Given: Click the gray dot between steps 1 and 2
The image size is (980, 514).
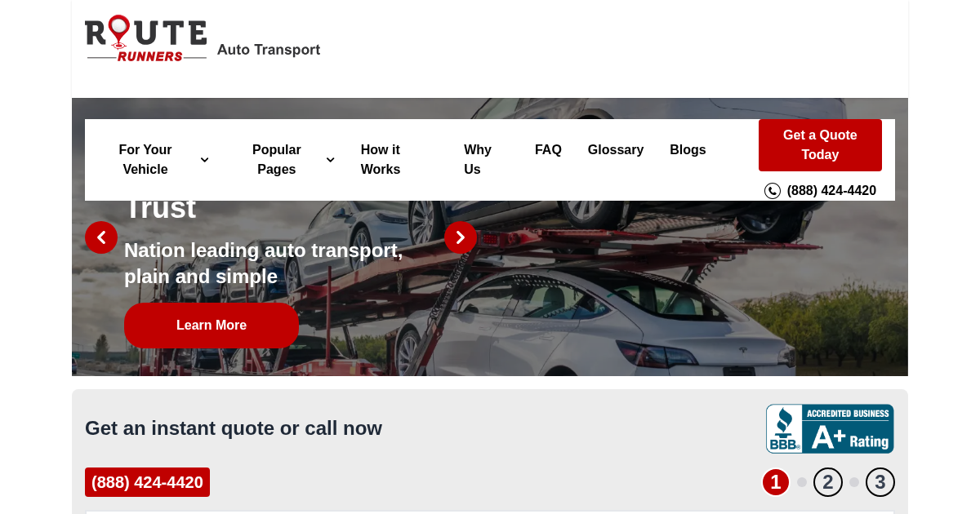Looking at the screenshot, I should pos(801,481).
